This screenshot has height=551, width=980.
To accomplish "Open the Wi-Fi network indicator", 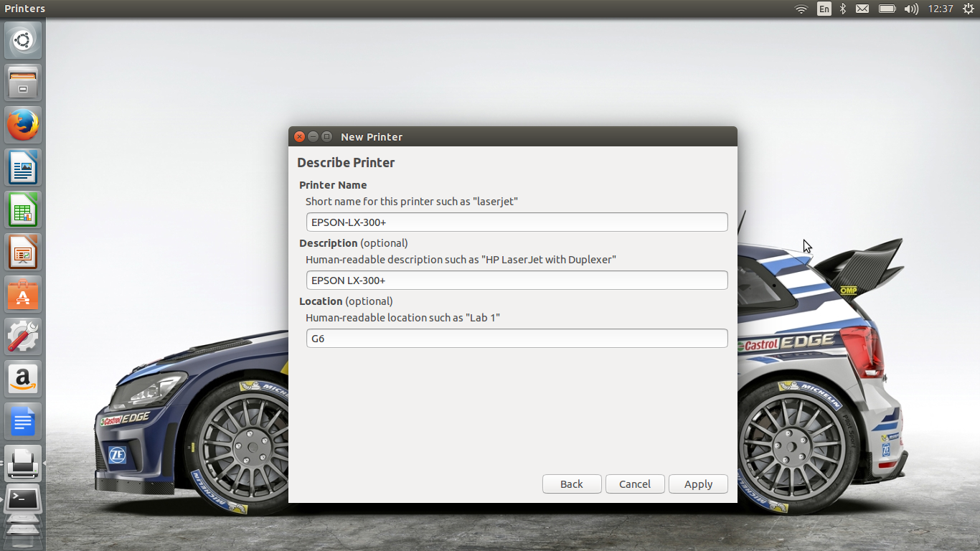I will pyautogui.click(x=801, y=9).
